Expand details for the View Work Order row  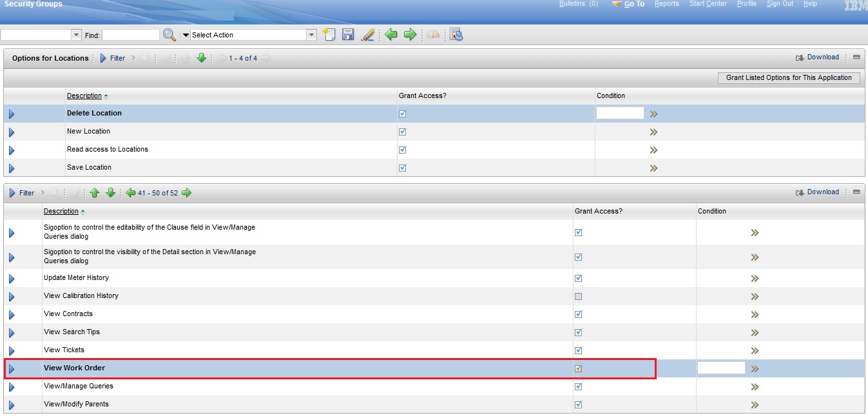click(12, 368)
